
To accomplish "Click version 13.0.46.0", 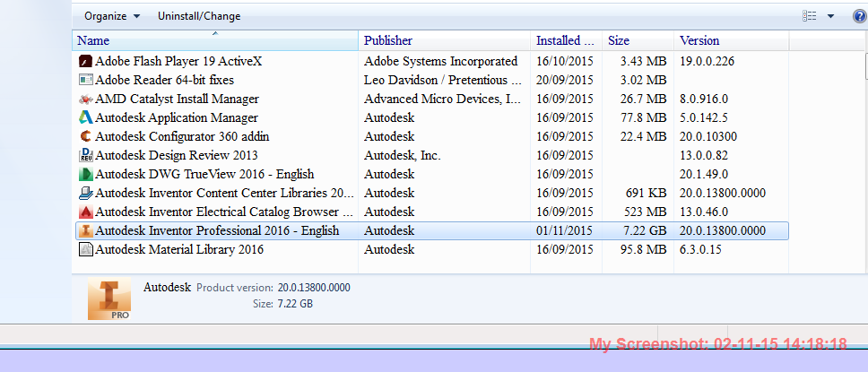I will 704,212.
